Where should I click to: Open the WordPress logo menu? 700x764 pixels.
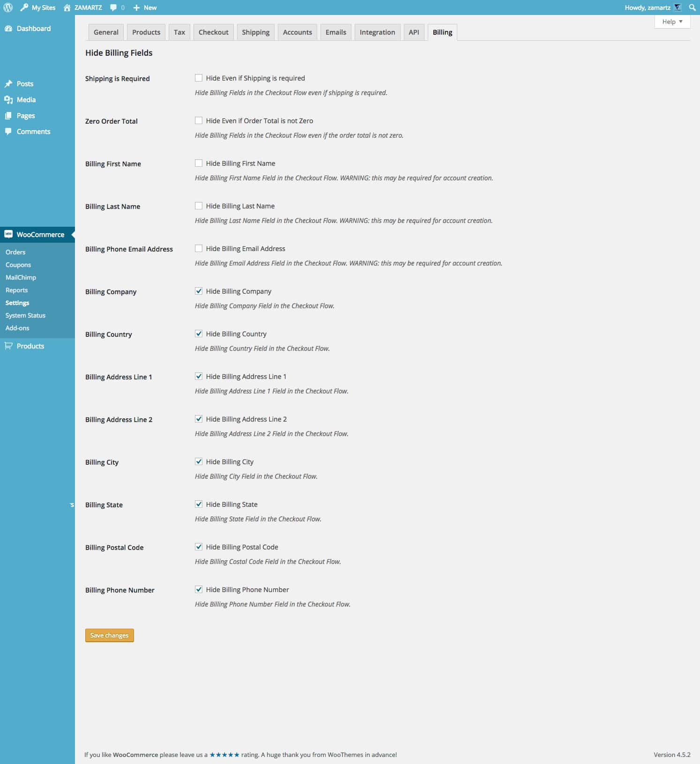pos(8,7)
